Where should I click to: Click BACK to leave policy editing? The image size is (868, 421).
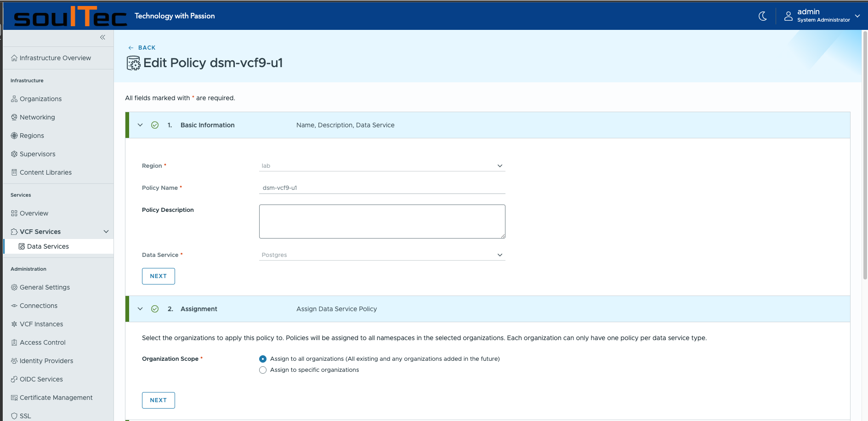tap(142, 47)
